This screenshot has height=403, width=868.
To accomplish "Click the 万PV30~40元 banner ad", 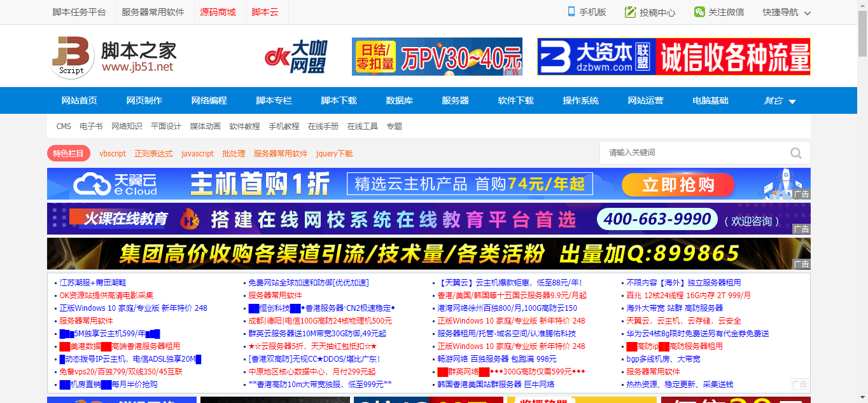I will point(437,57).
